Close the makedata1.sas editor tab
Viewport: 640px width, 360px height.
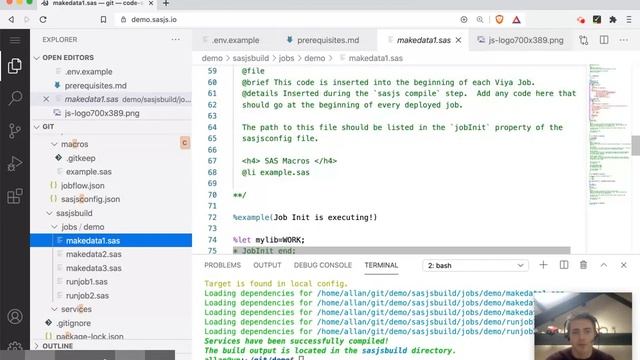(458, 40)
